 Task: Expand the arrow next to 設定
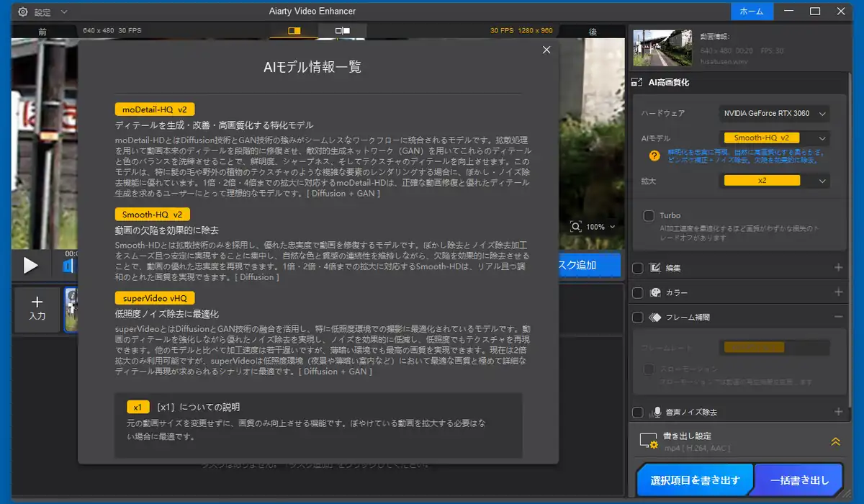(x=64, y=12)
